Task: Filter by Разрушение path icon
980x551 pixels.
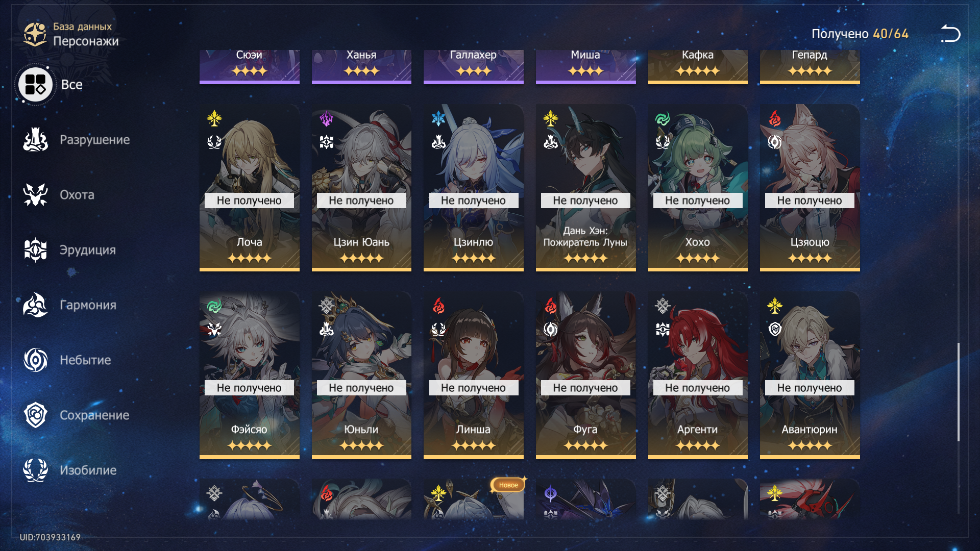Action: tap(35, 140)
